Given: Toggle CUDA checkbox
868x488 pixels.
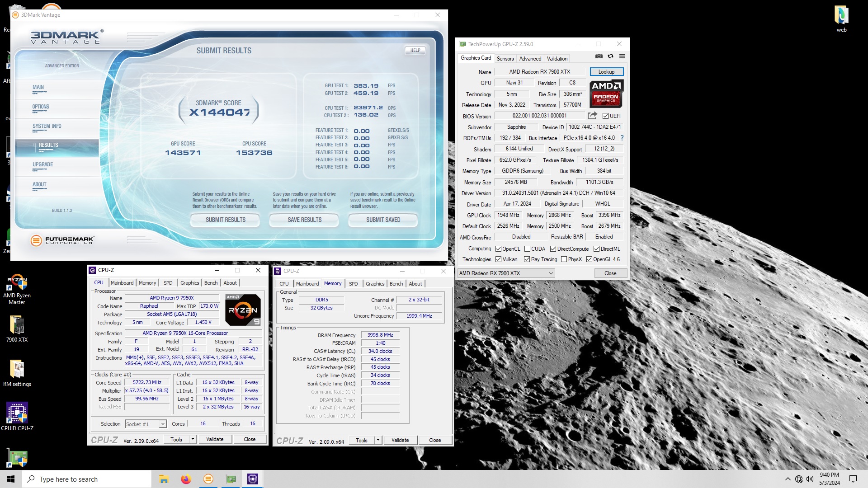Looking at the screenshot, I should coord(527,249).
